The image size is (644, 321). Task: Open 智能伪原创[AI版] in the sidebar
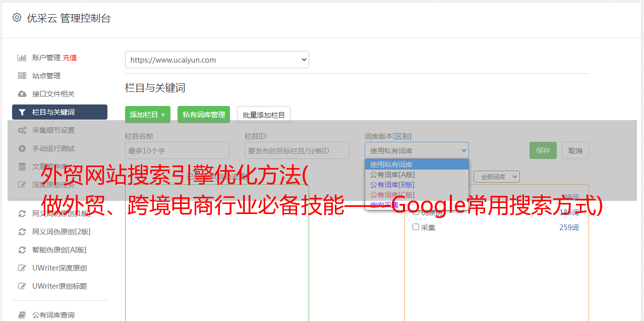[60, 250]
